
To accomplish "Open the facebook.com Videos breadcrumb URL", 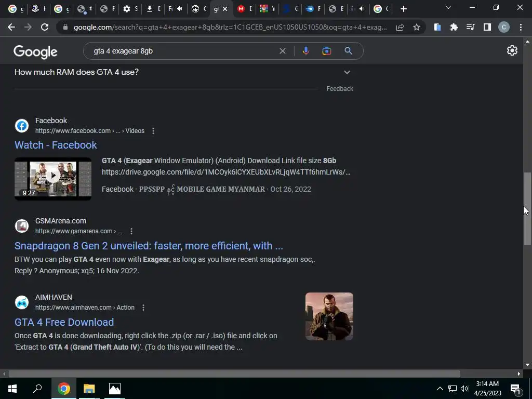I will (x=90, y=131).
